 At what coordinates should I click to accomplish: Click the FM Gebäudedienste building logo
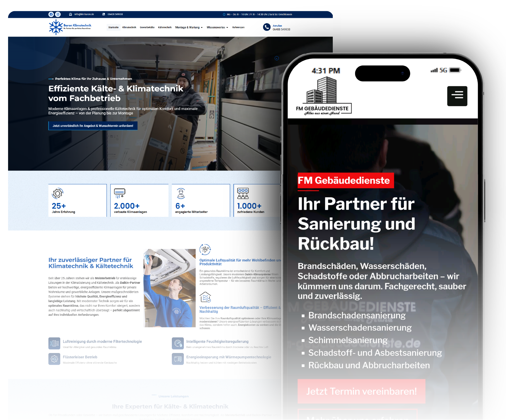pyautogui.click(x=324, y=96)
